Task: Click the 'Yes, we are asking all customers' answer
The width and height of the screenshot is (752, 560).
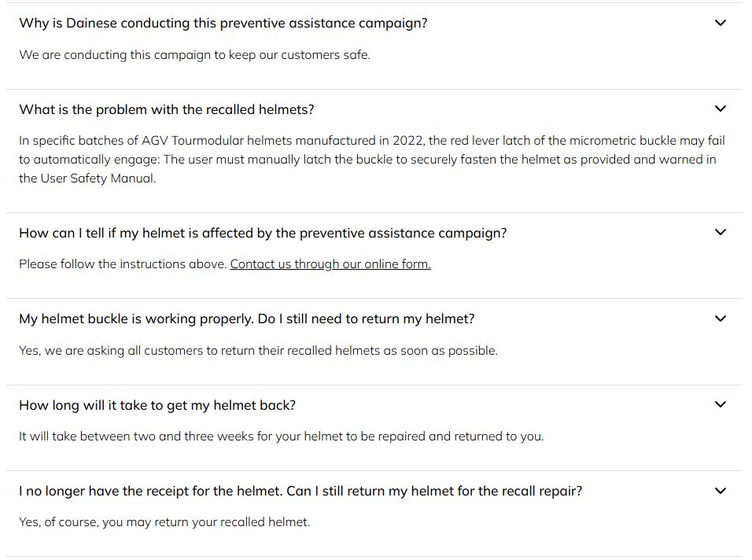Action: point(258,351)
